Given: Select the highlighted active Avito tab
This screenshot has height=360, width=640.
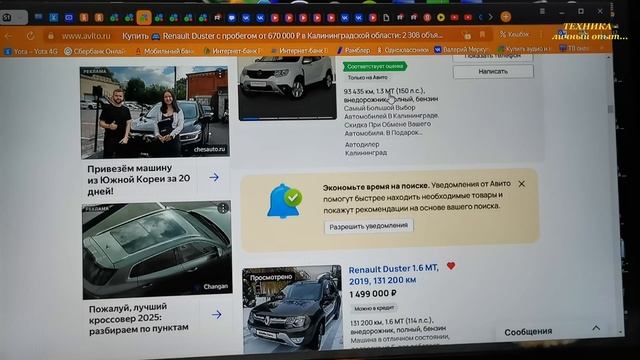Looking at the screenshot, I should 144,17.
